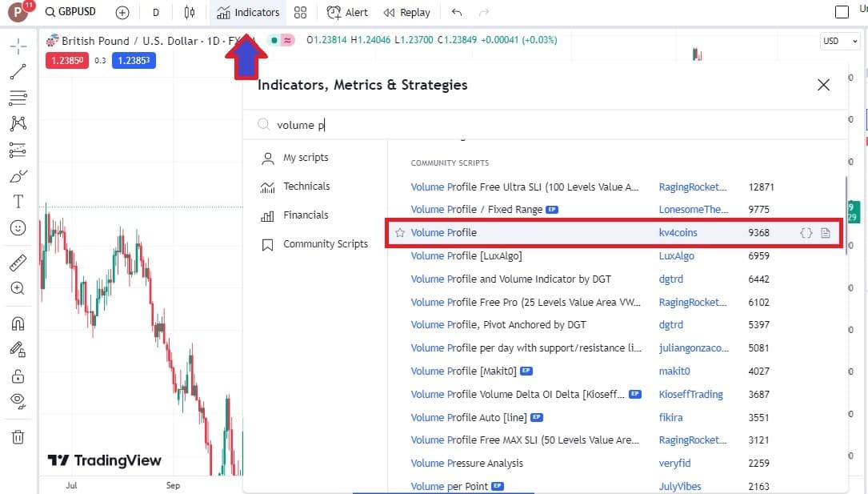Hide all drawings with eye icon
868x494 pixels.
click(x=18, y=401)
